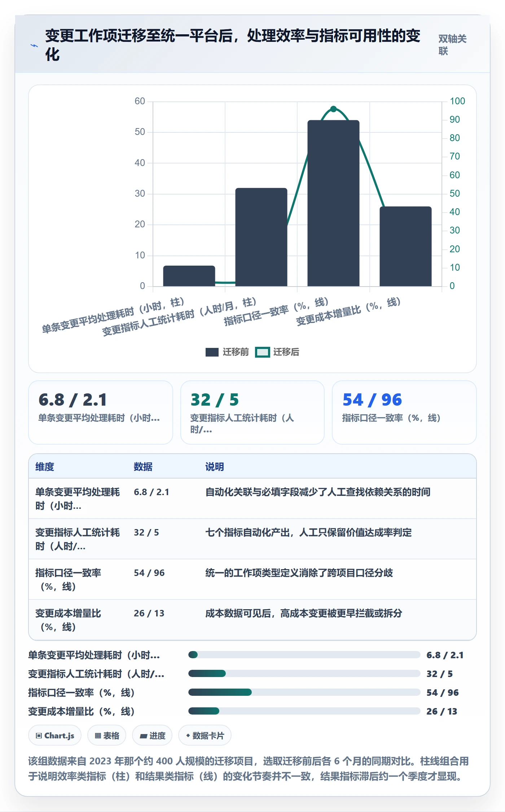Click the note 七个指标自动化产出，人工只保留价值达成率判定
This screenshot has height=812, width=505.
click(x=308, y=532)
